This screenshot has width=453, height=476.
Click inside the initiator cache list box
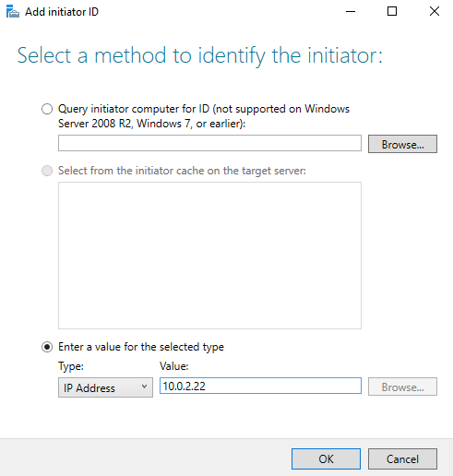click(209, 256)
